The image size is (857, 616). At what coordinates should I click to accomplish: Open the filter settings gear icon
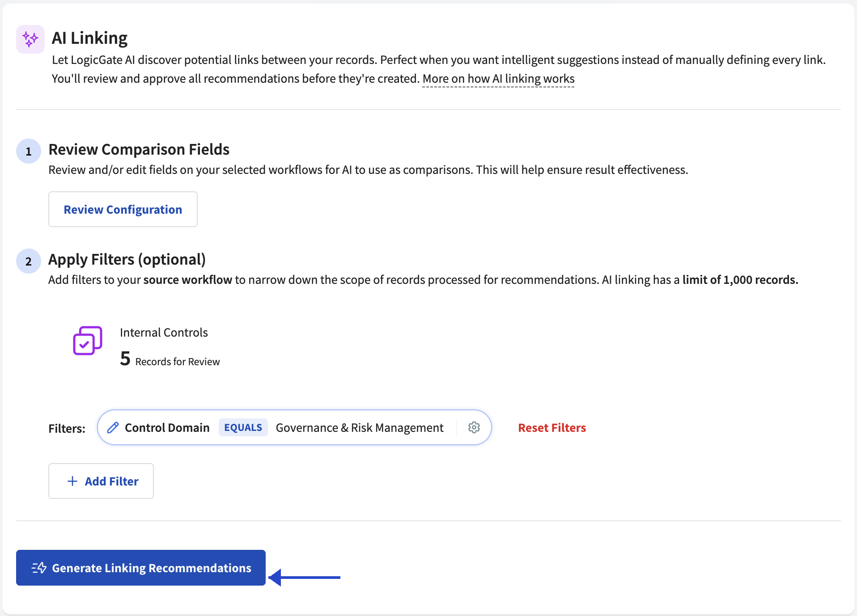click(x=474, y=427)
